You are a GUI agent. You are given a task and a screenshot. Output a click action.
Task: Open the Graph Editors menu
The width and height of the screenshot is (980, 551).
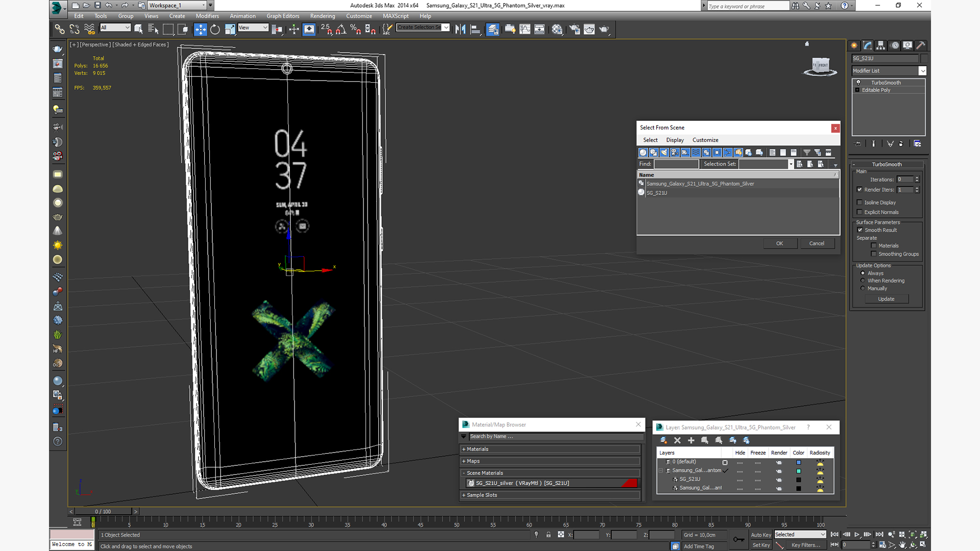click(282, 16)
